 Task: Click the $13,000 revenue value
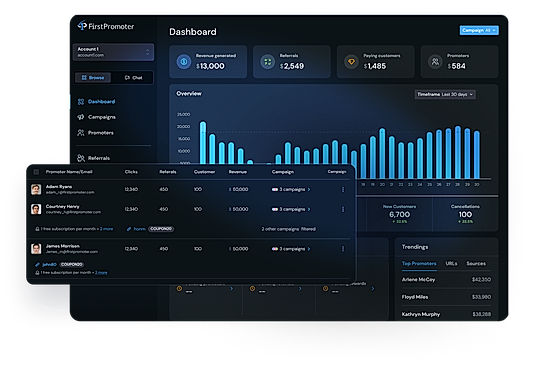tap(210, 66)
